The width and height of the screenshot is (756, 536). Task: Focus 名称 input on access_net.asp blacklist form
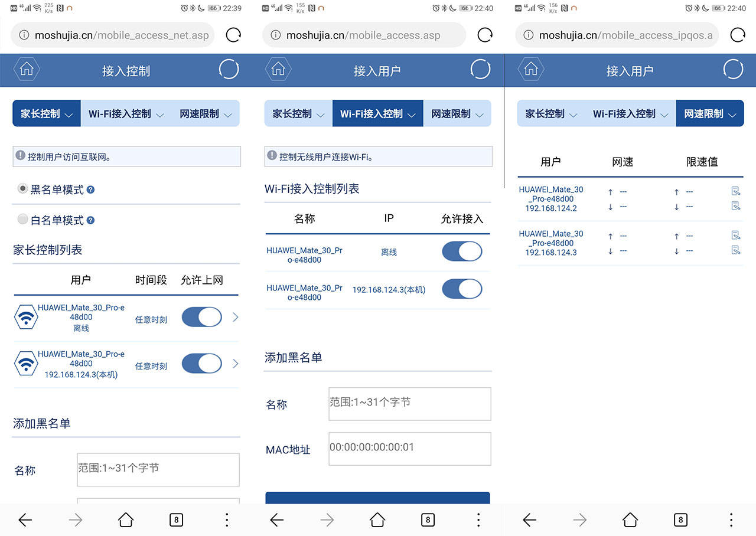click(158, 470)
